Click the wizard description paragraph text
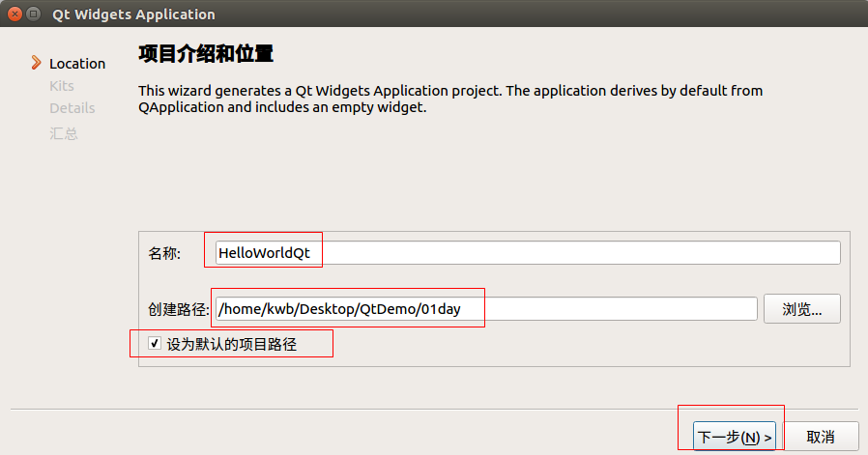 tap(450, 99)
